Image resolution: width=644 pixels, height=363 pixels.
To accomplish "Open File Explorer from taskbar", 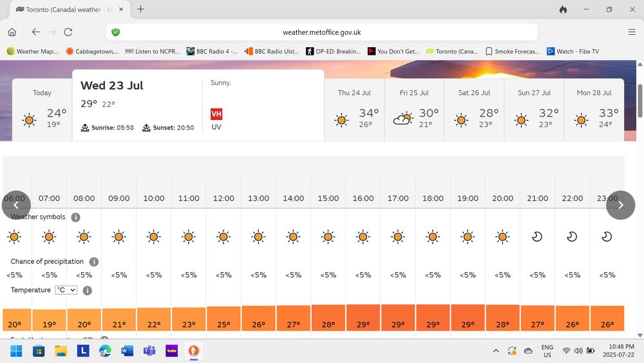I will click(x=61, y=351).
